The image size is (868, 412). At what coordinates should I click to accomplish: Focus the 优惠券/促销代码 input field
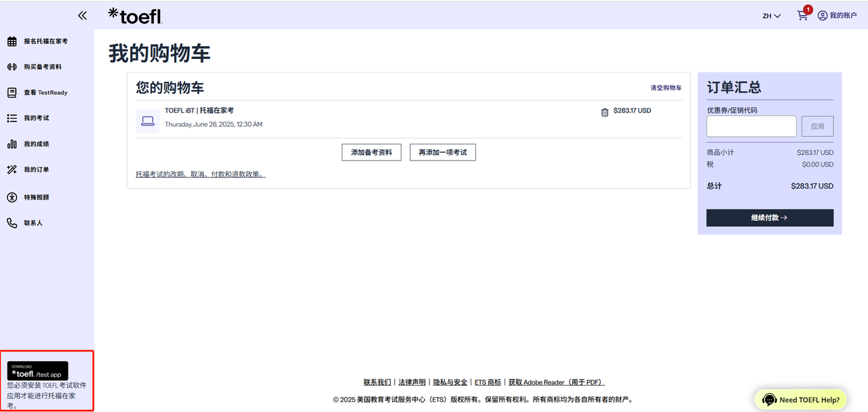pyautogui.click(x=751, y=126)
